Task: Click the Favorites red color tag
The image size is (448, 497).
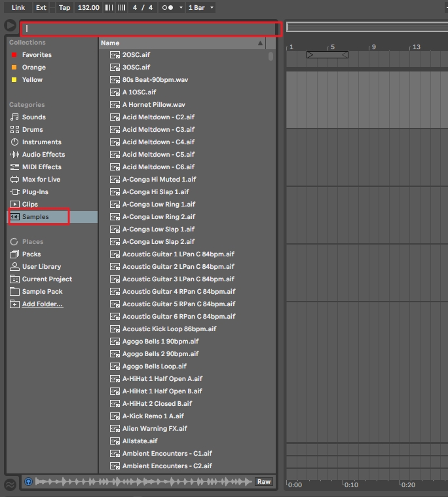Action: click(x=14, y=55)
